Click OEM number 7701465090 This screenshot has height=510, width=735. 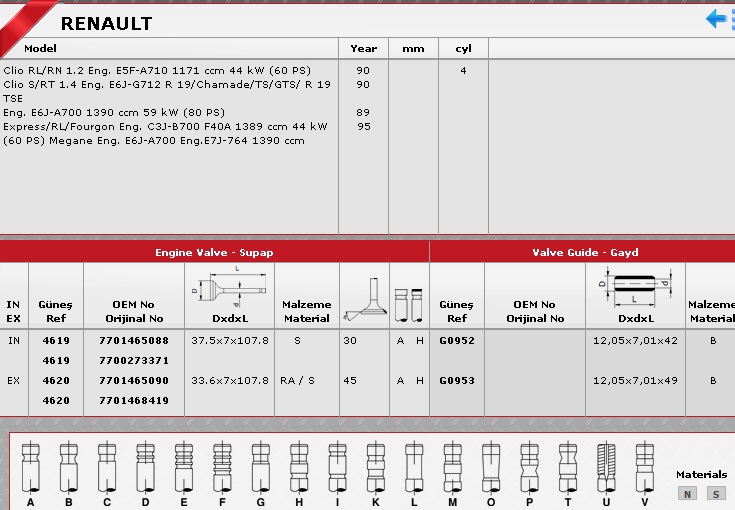(134, 381)
